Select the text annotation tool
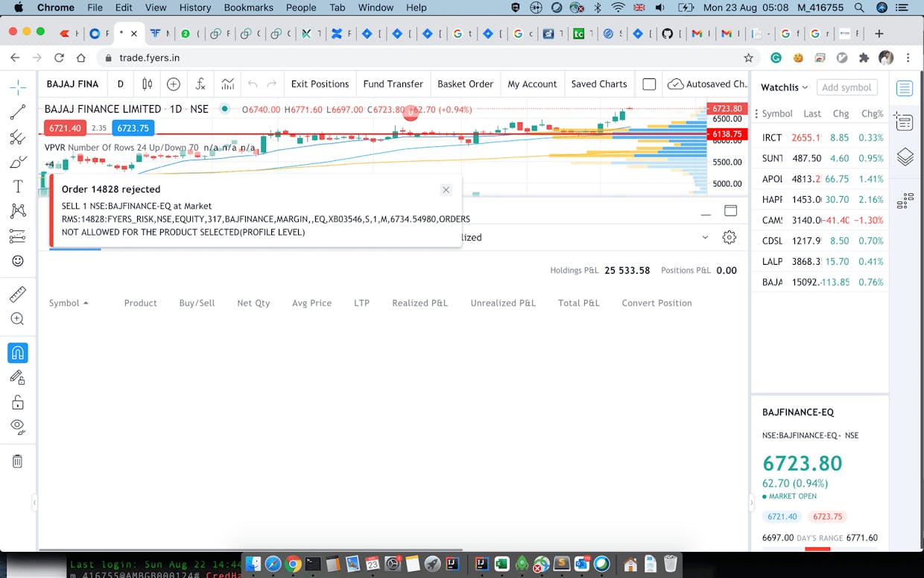The image size is (924, 578). click(18, 186)
